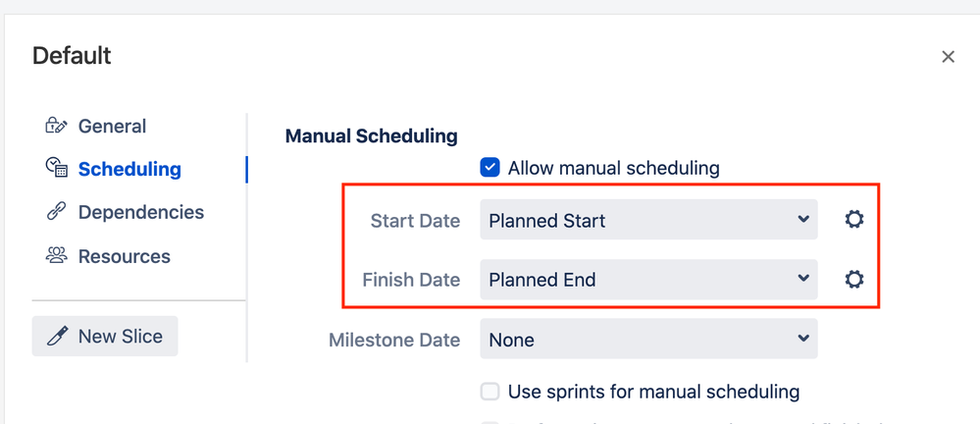The height and width of the screenshot is (424, 980).
Task: Enable Use sprints for manual scheduling
Action: [490, 393]
